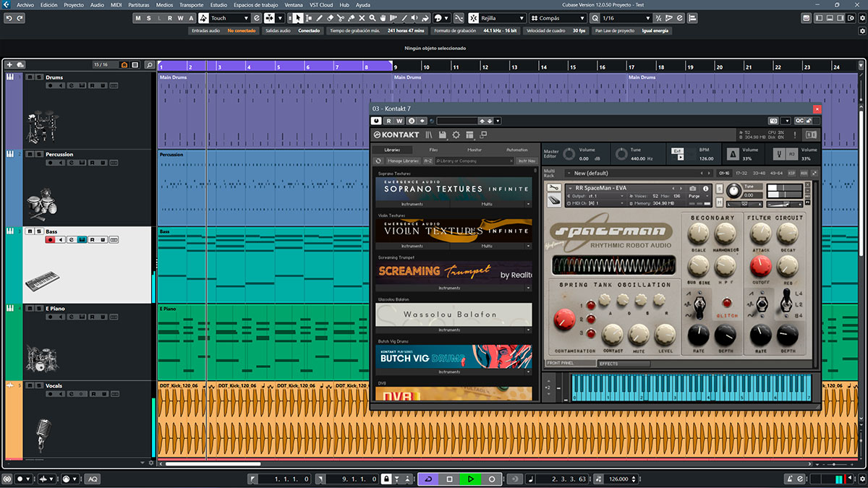
Task: Toggle monitor on the Bass track
Action: (61, 240)
